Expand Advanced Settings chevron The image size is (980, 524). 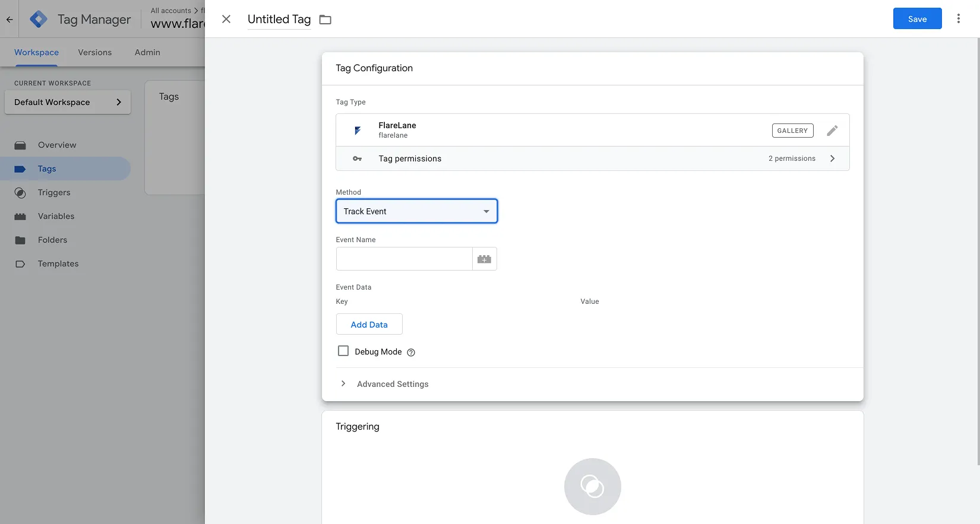(x=343, y=383)
